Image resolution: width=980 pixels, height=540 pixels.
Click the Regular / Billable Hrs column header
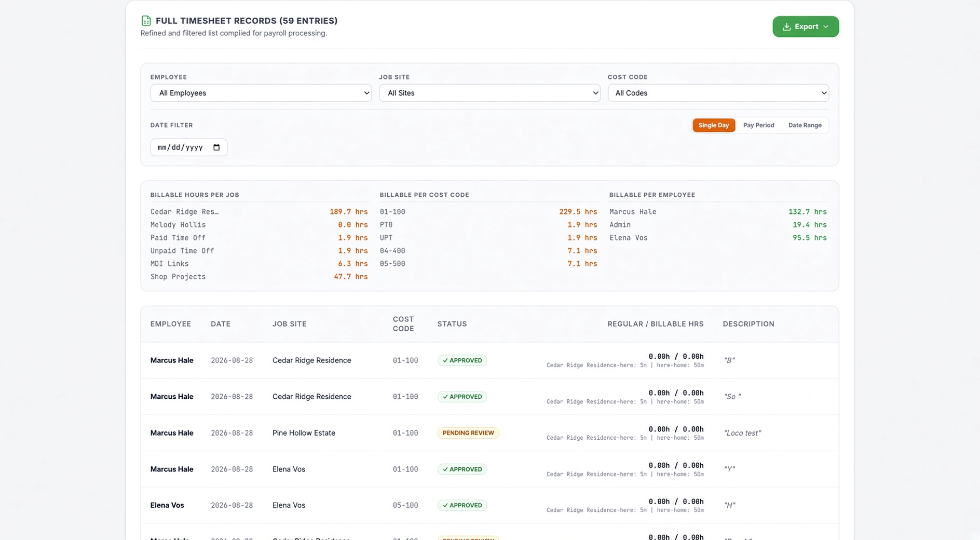[656, 324]
